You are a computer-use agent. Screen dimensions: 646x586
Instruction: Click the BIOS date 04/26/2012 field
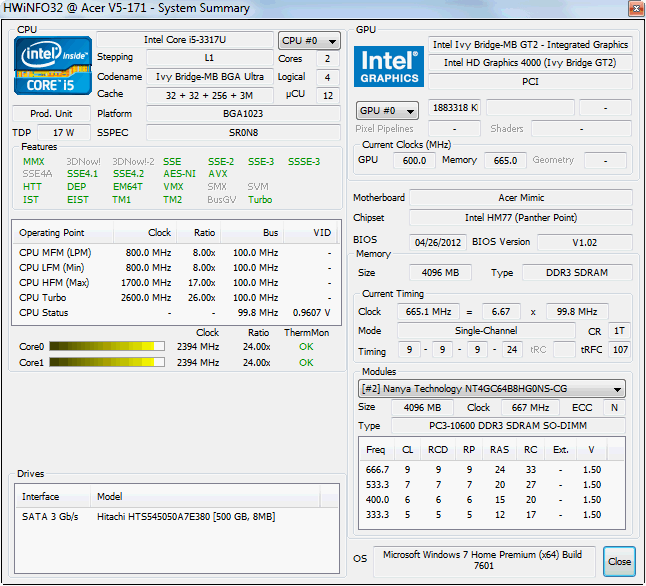tap(438, 242)
